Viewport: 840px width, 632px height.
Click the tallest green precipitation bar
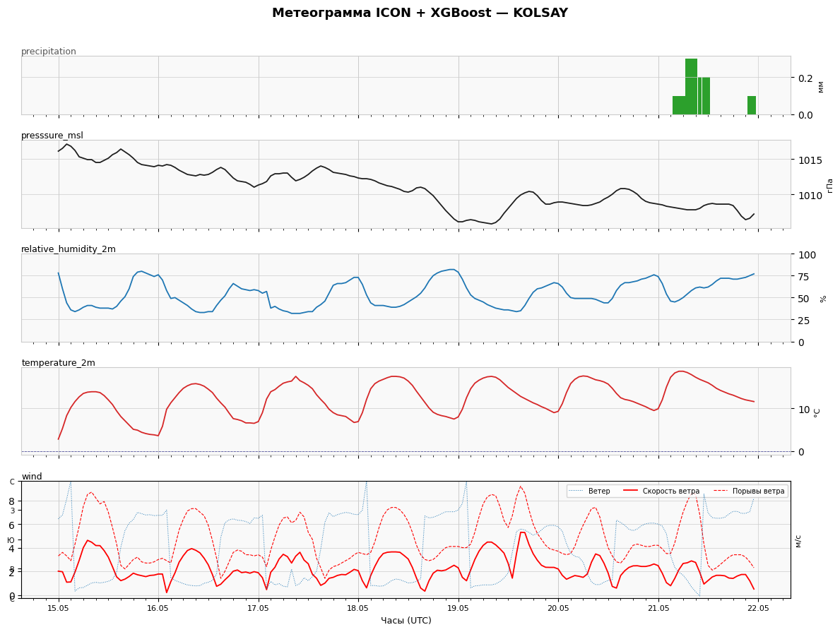coord(691,87)
